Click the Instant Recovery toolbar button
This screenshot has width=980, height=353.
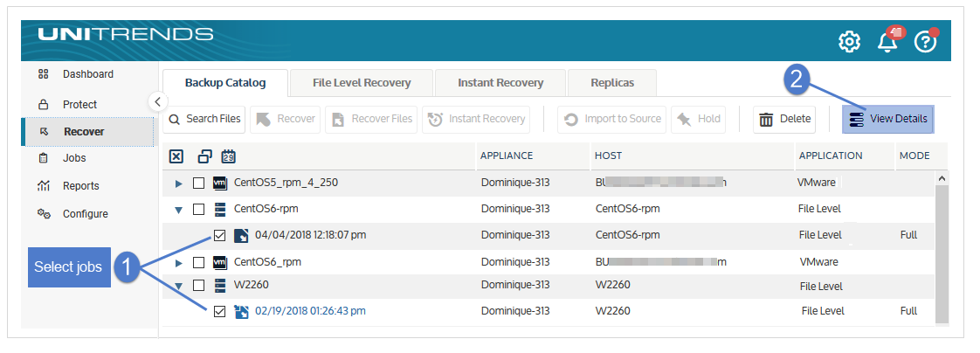pyautogui.click(x=476, y=119)
